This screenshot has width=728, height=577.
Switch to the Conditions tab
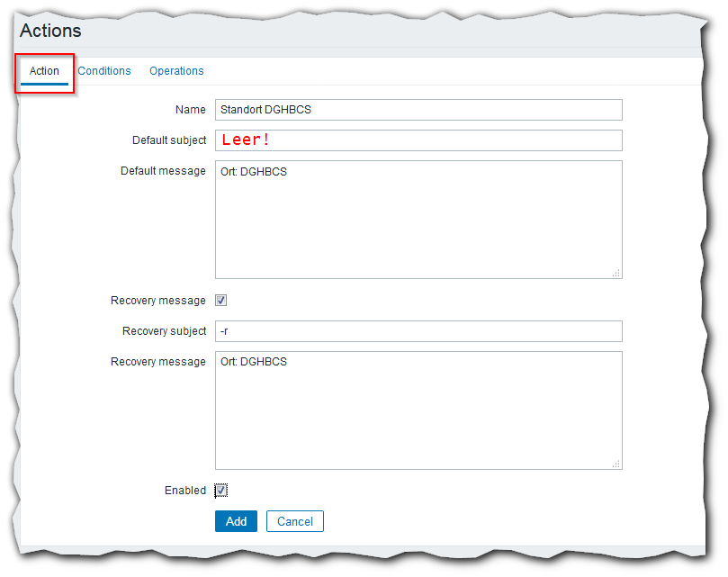(104, 71)
